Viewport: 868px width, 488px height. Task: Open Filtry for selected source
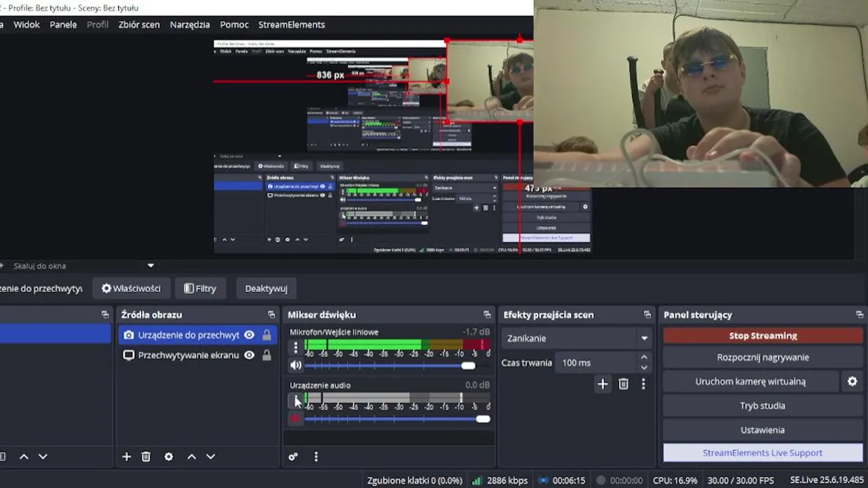pos(200,288)
